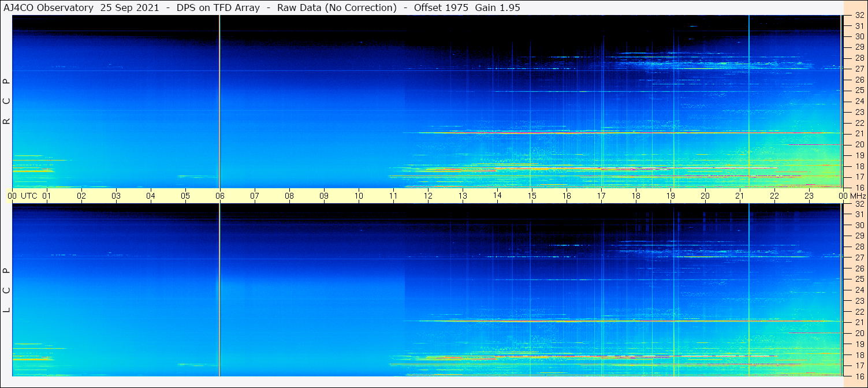The width and height of the screenshot is (868, 388).
Task: Click hour '23' on the UTC time axis
Action: coord(809,196)
